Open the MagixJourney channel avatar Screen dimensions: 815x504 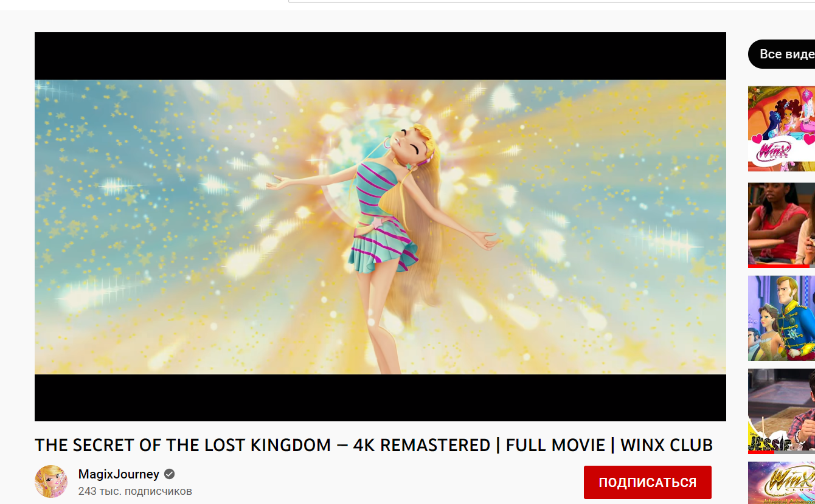pyautogui.click(x=51, y=482)
